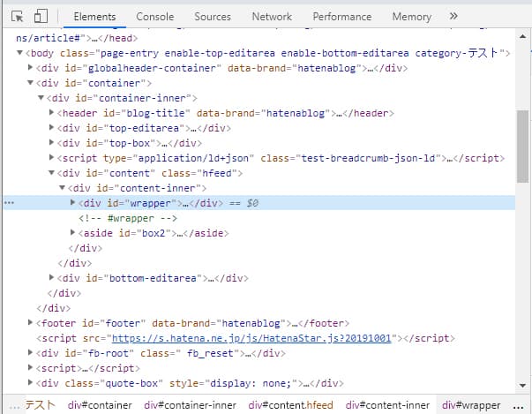Image resolution: width=532 pixels, height=414 pixels.
Task: Go to the Performance tab
Action: [342, 17]
